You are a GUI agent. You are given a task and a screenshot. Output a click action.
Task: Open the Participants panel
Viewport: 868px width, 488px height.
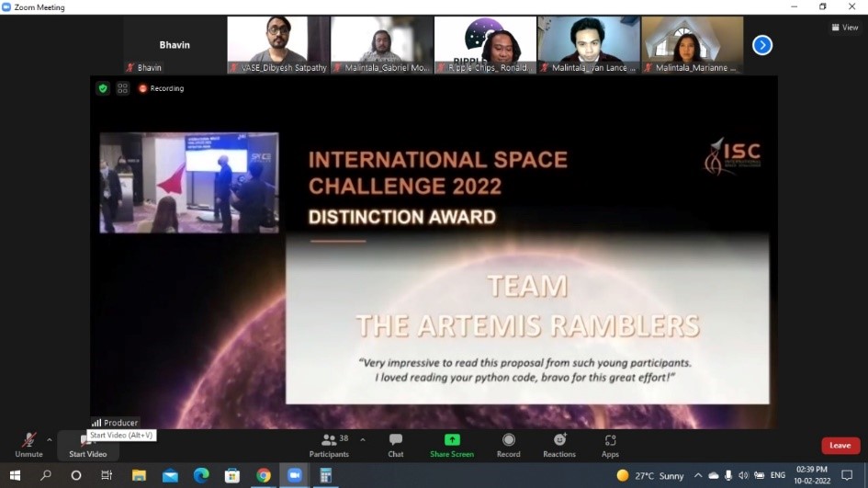[329, 446]
